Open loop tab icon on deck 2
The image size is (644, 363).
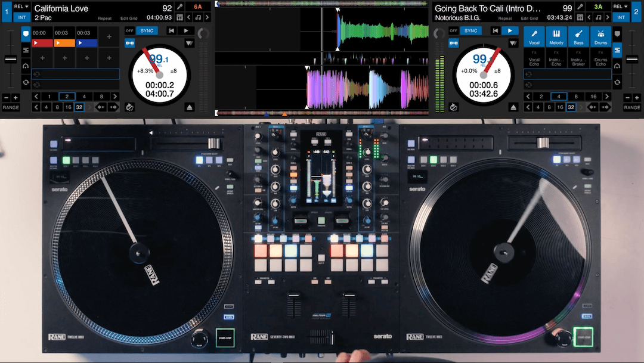tap(617, 82)
